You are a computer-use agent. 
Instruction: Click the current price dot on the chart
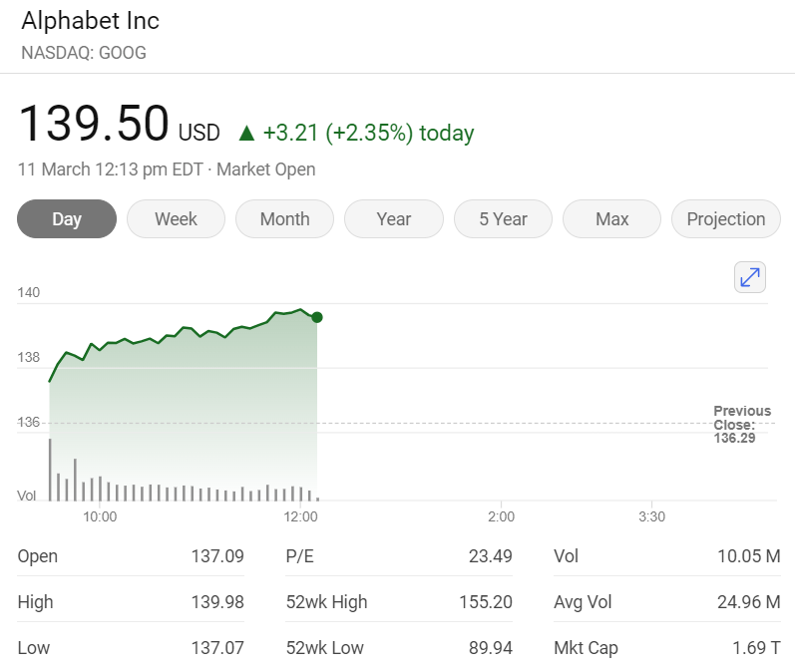coord(317,317)
